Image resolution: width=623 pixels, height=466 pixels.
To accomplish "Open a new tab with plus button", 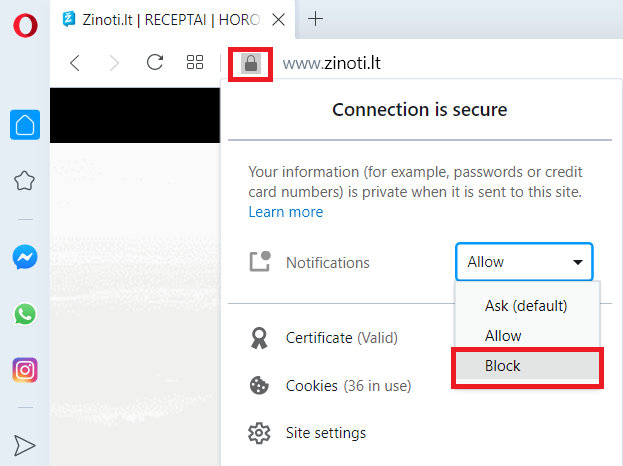I will (315, 19).
